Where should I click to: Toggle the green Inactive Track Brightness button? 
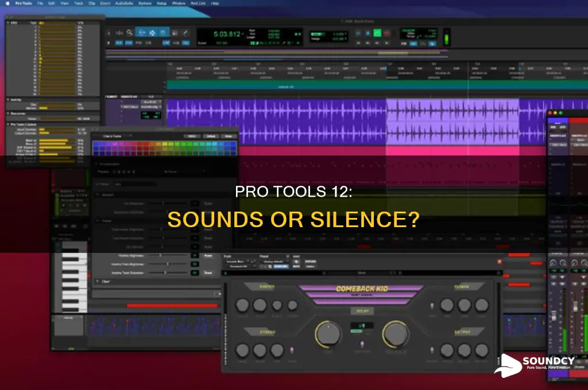(x=195, y=264)
